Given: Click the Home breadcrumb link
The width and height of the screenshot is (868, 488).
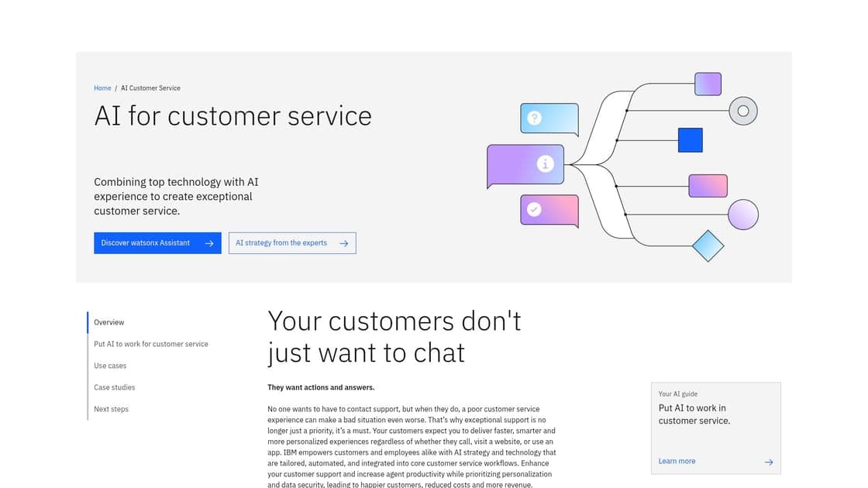Looking at the screenshot, I should pyautogui.click(x=102, y=88).
